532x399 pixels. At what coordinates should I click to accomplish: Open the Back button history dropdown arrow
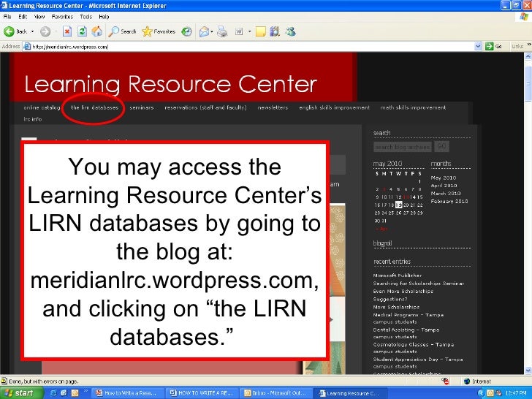click(x=33, y=31)
